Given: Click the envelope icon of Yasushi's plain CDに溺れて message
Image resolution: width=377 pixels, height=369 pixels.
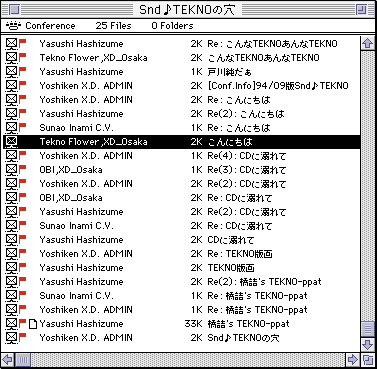Looking at the screenshot, I should 11,239.
